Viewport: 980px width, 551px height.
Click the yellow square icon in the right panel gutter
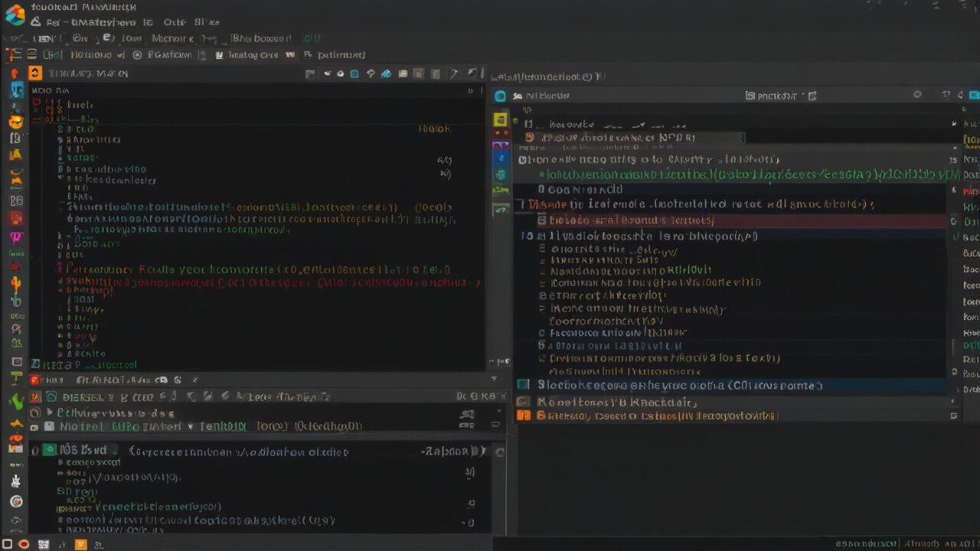500,119
